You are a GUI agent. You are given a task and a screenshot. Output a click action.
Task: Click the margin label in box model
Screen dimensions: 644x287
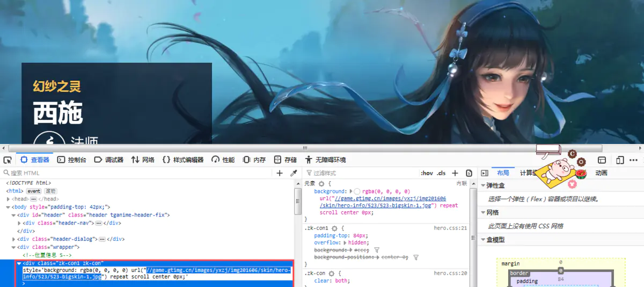coord(510,263)
